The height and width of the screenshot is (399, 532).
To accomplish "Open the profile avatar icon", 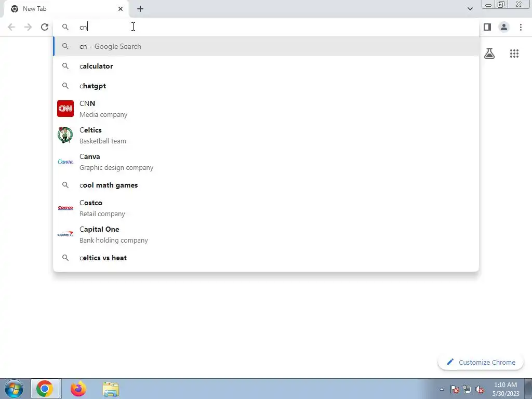I will click(x=504, y=27).
